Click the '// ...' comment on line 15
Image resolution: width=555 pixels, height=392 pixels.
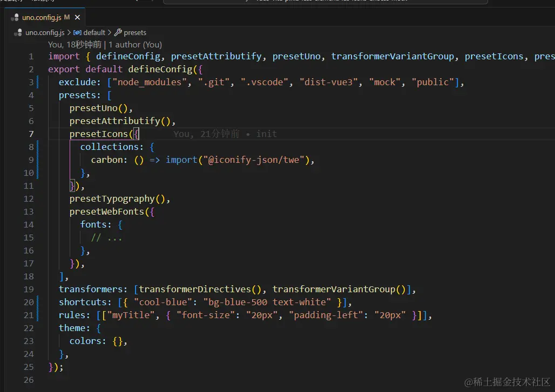tap(106, 238)
